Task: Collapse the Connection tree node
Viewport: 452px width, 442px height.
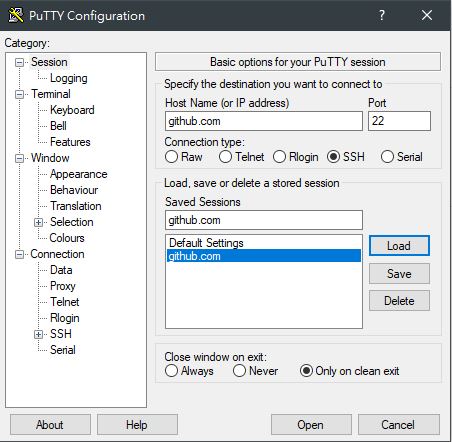Action: 20,254
